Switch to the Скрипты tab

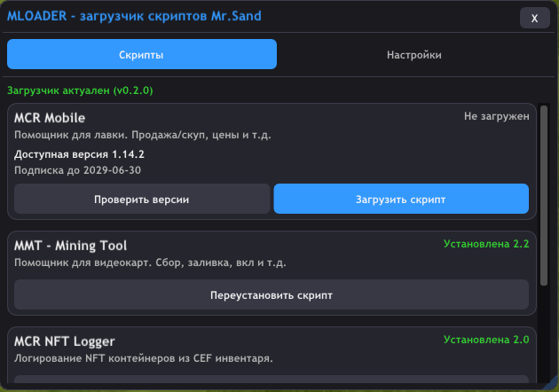point(142,54)
